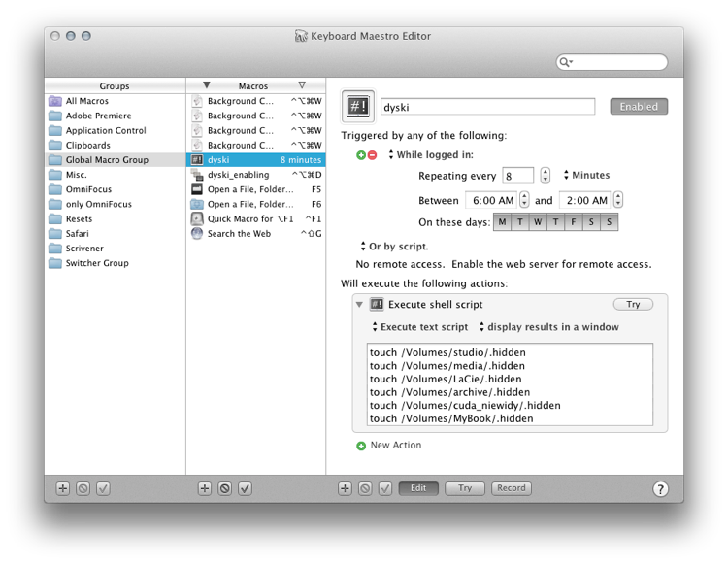Click the filled sort triangle in Macros header

(x=207, y=85)
